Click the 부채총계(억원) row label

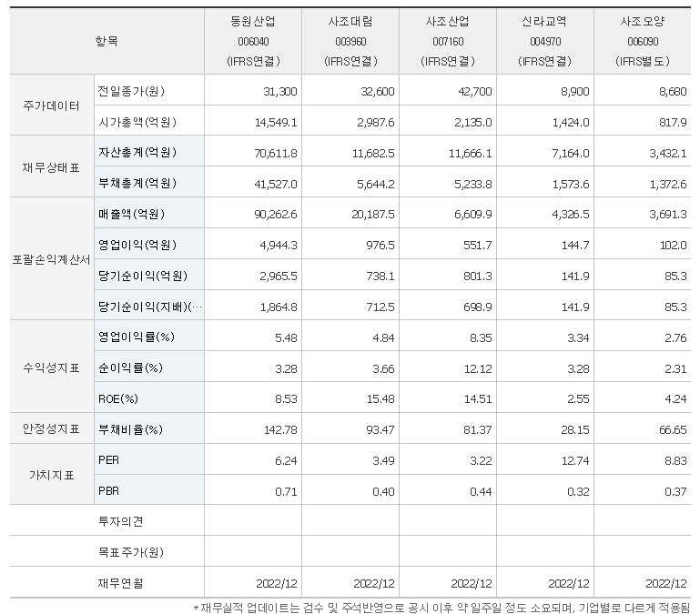[x=137, y=184]
